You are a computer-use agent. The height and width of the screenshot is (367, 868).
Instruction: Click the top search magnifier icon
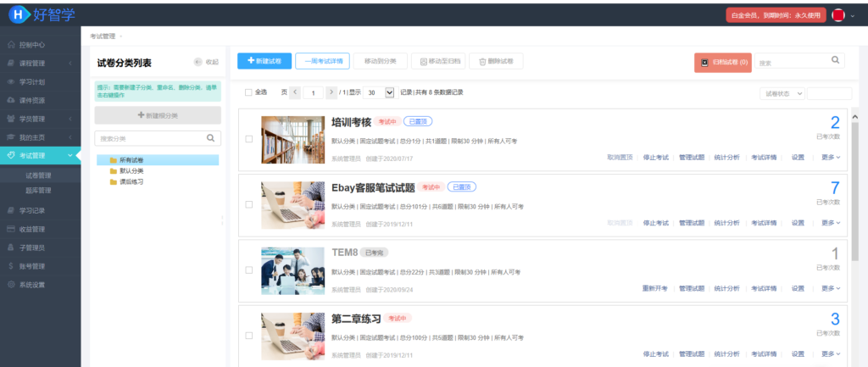(835, 60)
